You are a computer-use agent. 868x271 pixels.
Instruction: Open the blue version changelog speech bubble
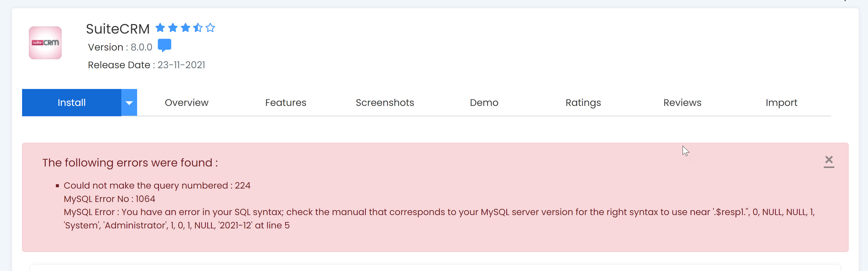point(164,45)
